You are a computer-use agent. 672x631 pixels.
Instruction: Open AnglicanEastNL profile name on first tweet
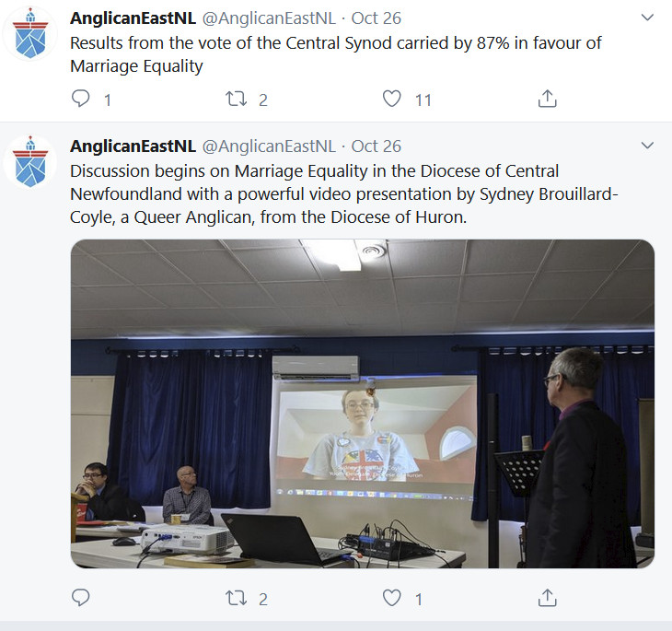tap(133, 18)
